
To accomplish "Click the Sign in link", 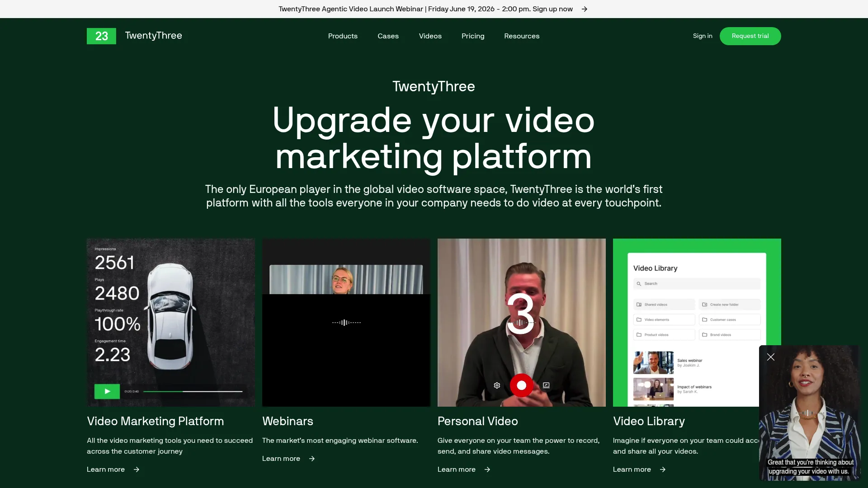I will (x=703, y=36).
